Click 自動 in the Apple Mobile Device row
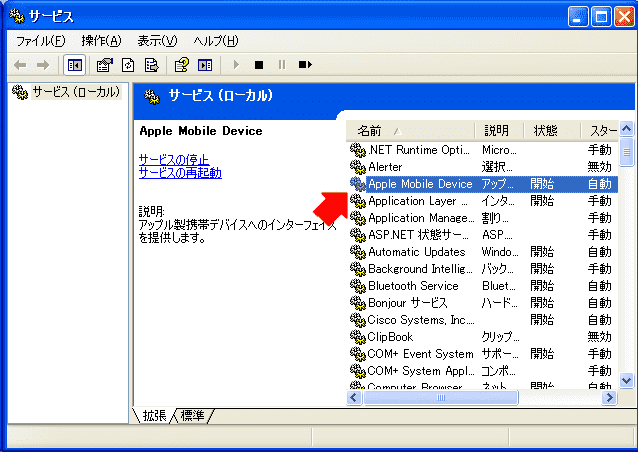 (x=600, y=184)
